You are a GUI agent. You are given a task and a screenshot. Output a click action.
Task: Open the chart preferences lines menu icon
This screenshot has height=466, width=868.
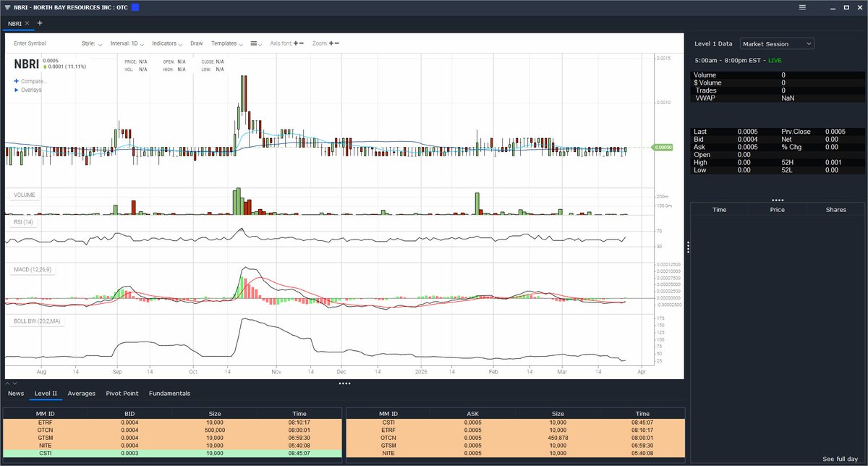256,43
